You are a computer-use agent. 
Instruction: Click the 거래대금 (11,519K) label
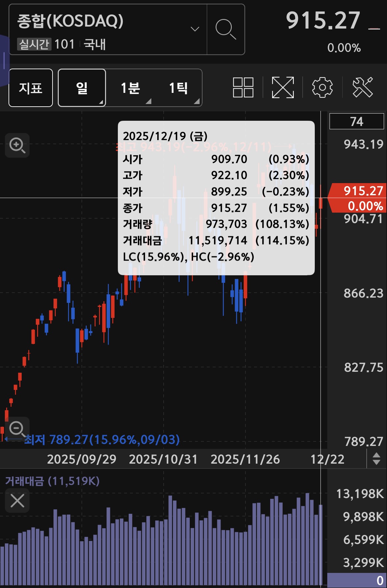52,481
